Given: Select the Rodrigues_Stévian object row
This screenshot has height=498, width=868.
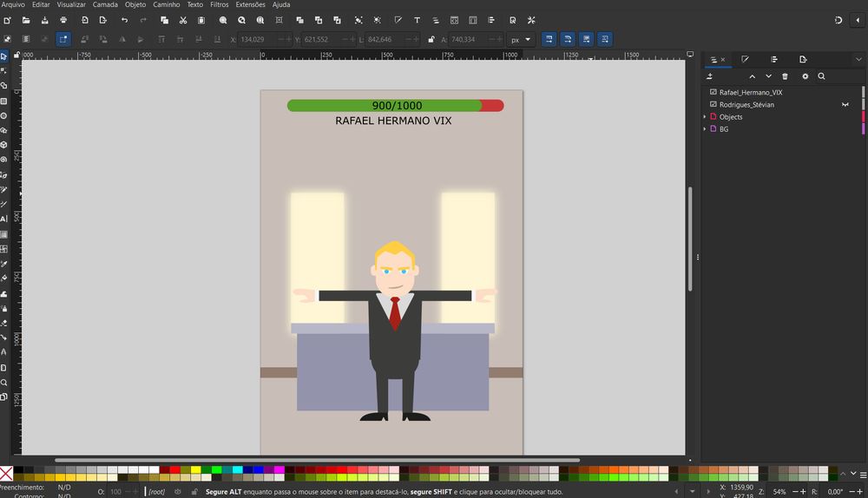Looking at the screenshot, I should (782, 105).
